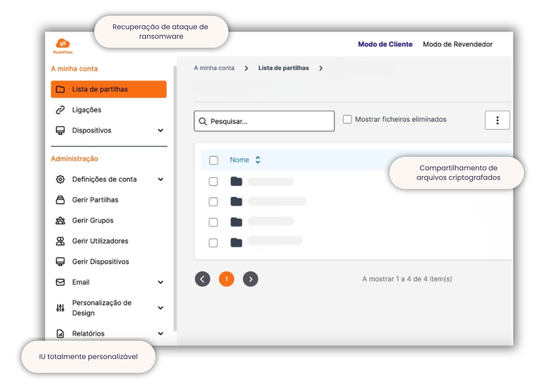Check the third folder row checkbox

click(x=213, y=222)
